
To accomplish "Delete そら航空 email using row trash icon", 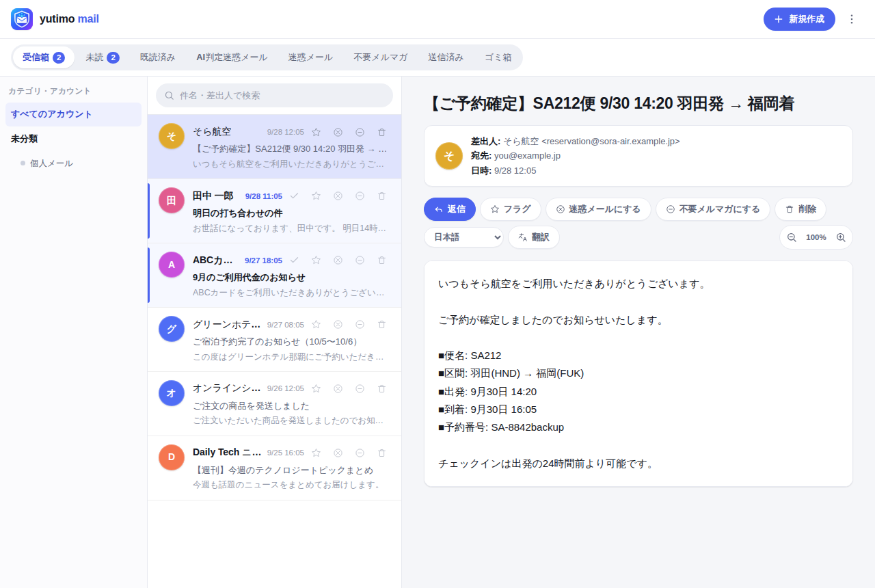I will [x=381, y=132].
